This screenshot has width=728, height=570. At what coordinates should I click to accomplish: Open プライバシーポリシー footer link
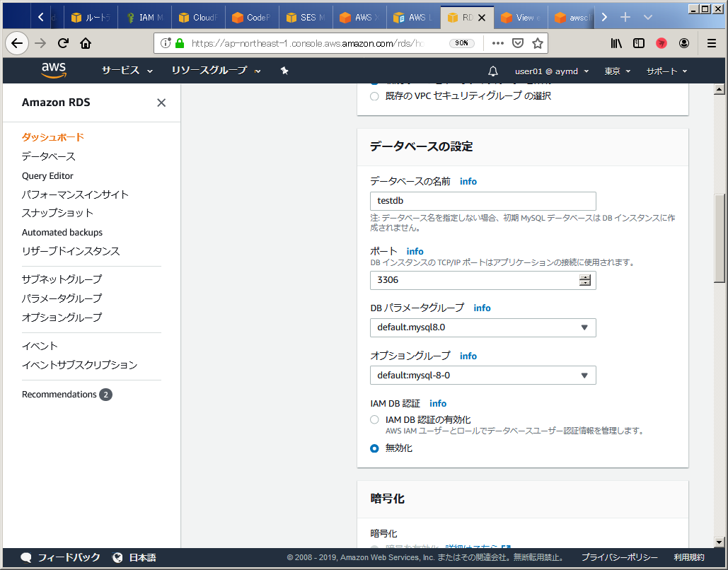[x=619, y=557]
